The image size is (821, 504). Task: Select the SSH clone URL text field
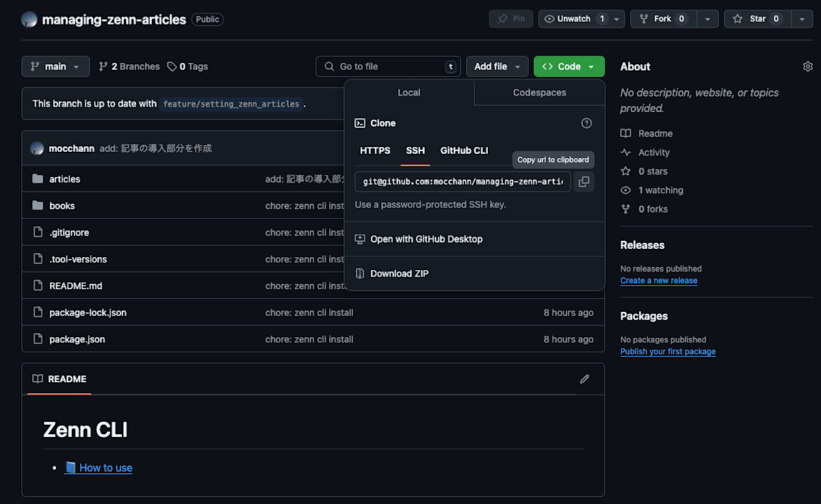click(x=462, y=182)
